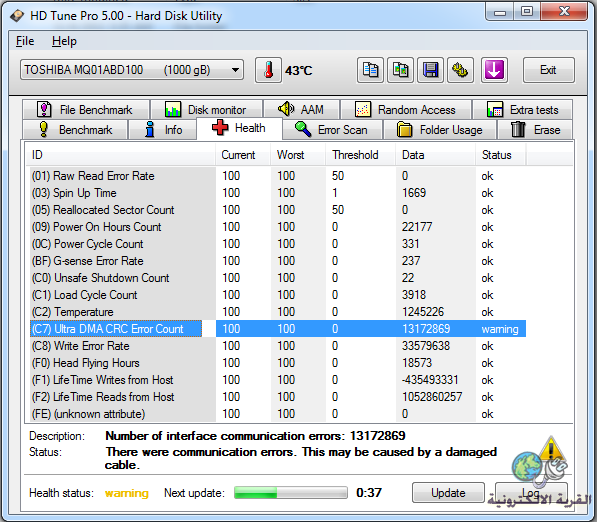Select the (C8) Write Error Rate row
597x522 pixels.
[278, 346]
